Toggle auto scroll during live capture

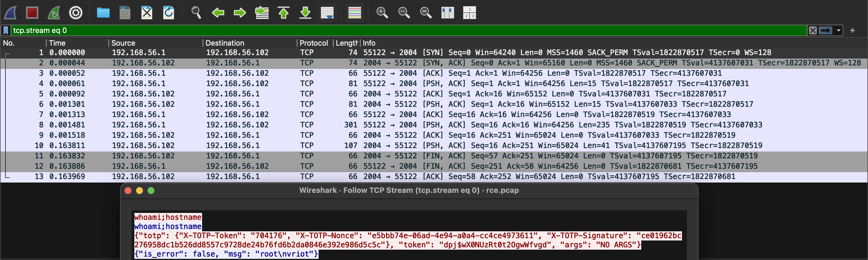point(327,13)
